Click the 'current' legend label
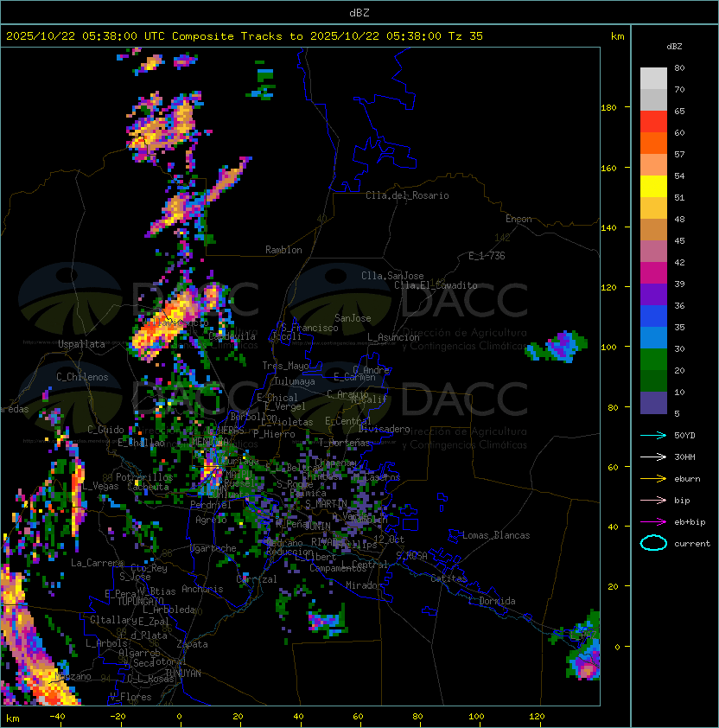This screenshot has width=719, height=728. 692,543
